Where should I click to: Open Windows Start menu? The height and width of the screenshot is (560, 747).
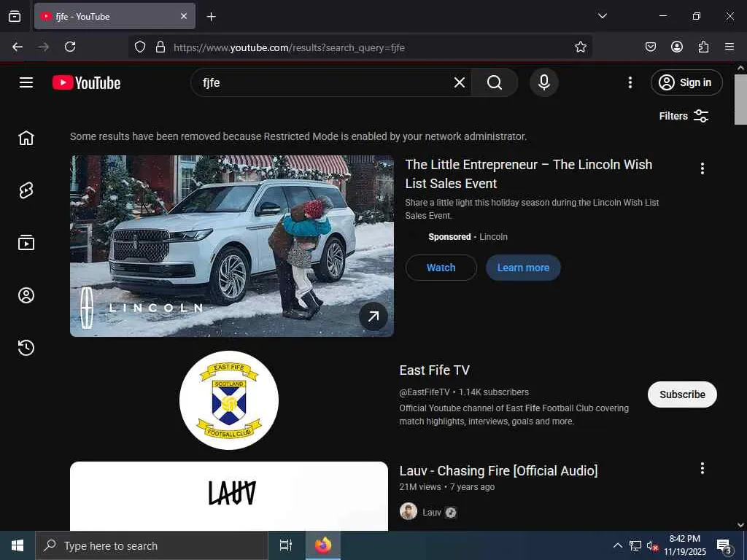(x=18, y=545)
